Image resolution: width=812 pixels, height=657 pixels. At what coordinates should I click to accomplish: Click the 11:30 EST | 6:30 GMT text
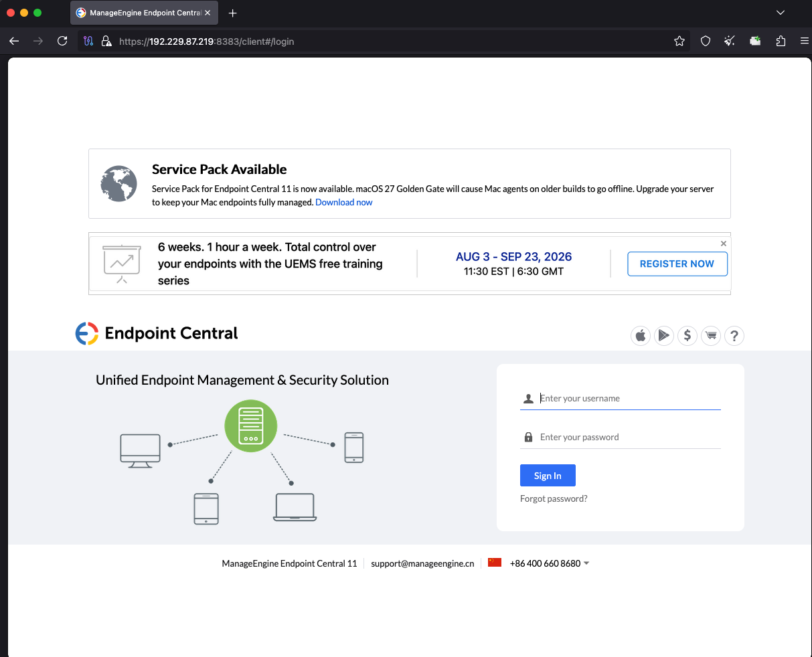point(514,272)
